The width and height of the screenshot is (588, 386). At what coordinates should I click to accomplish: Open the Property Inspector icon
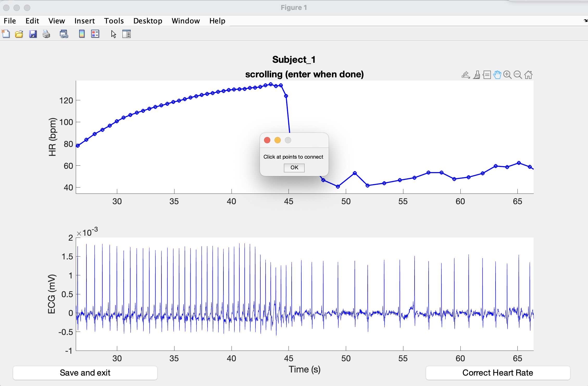click(x=127, y=34)
